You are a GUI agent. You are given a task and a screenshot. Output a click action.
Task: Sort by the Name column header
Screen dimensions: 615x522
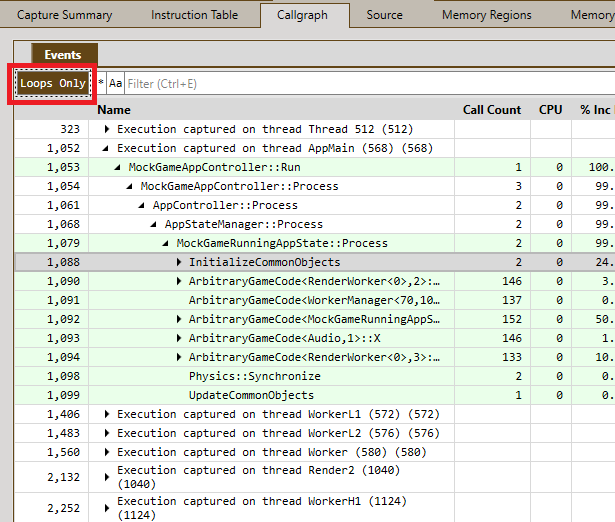coord(114,110)
